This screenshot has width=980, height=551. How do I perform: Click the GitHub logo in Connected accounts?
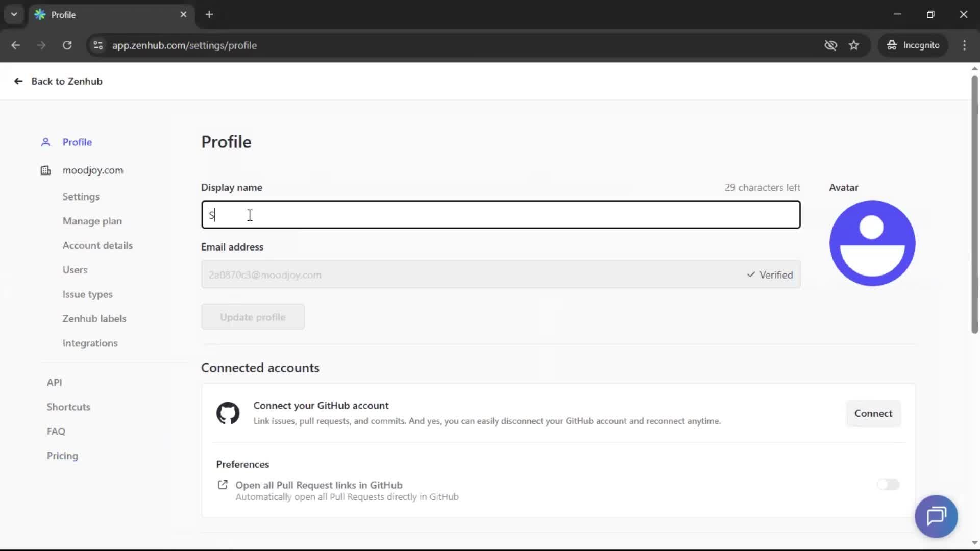click(228, 413)
